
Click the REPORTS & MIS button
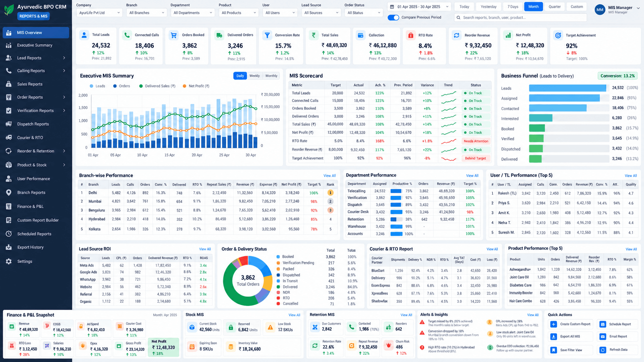(34, 16)
